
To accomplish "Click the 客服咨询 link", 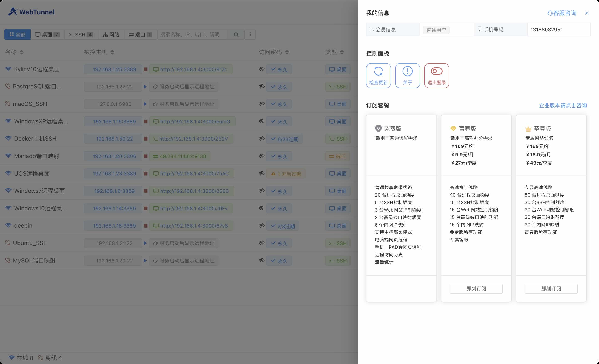I will point(562,13).
